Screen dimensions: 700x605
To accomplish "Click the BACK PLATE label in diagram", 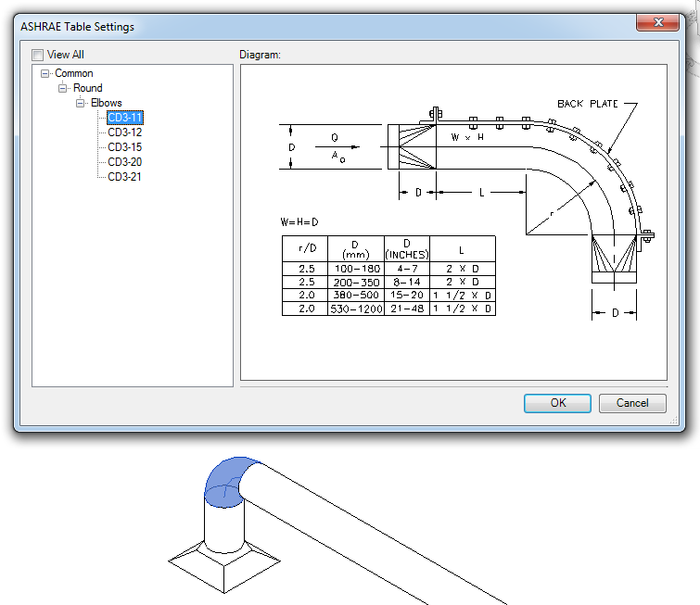I will (x=588, y=104).
